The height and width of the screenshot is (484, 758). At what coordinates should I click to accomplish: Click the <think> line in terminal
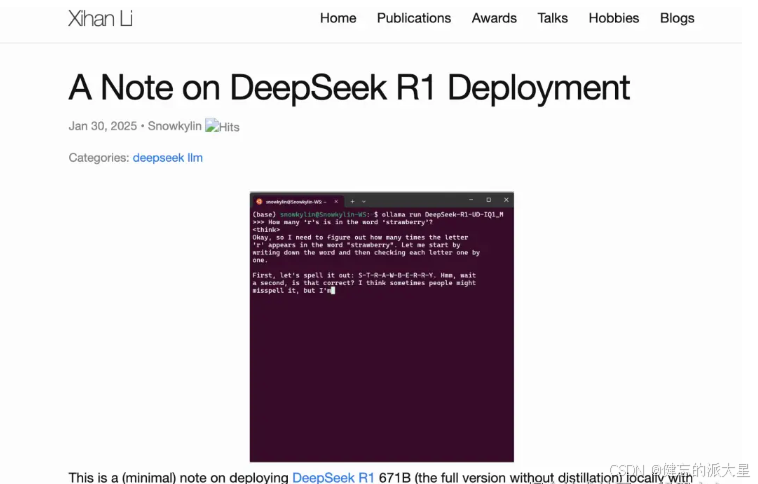pos(266,230)
